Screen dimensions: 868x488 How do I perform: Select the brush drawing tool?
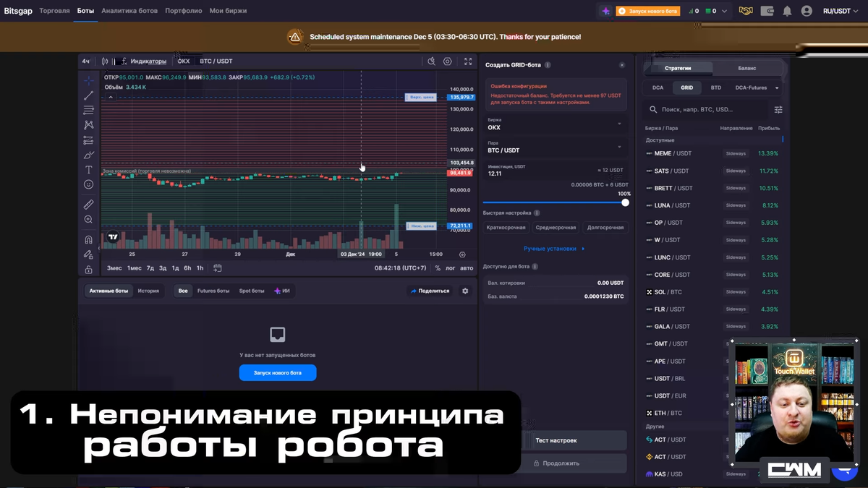coord(88,155)
